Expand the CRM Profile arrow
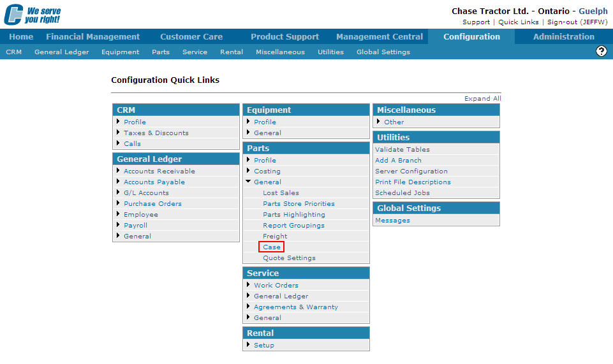The height and width of the screenshot is (364, 613). [119, 122]
